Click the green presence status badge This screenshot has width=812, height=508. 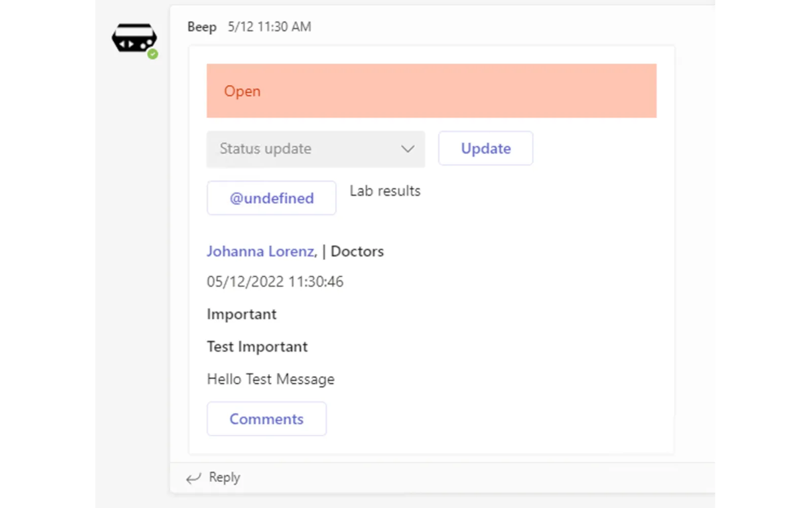pos(153,54)
